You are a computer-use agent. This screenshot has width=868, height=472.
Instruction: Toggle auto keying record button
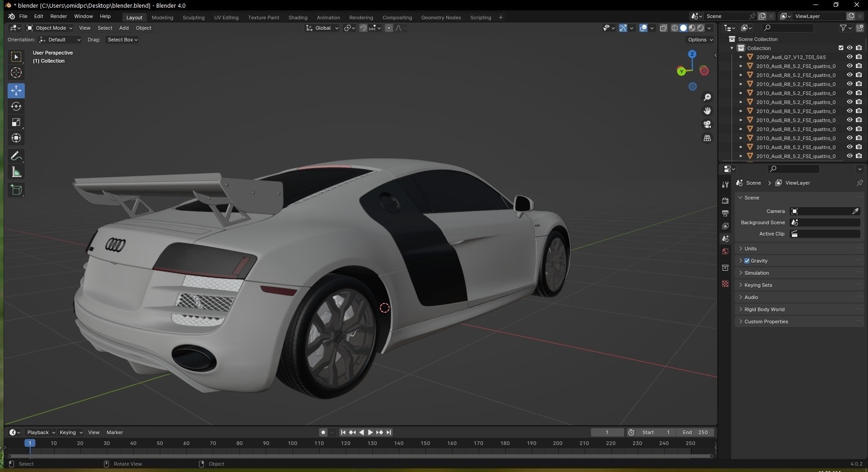pos(323,432)
